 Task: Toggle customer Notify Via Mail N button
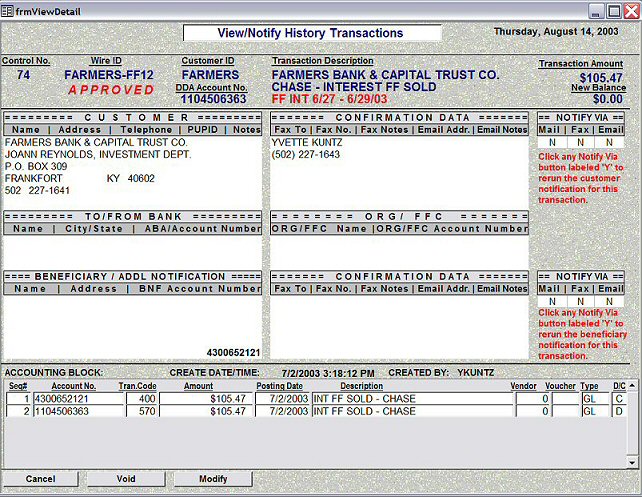click(x=552, y=142)
